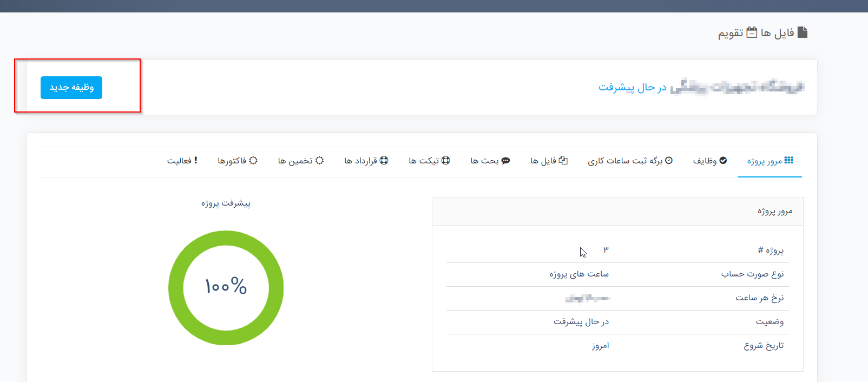Image resolution: width=868 pixels, height=382 pixels.
Task: Click the blurred project title in header
Action: [737, 87]
